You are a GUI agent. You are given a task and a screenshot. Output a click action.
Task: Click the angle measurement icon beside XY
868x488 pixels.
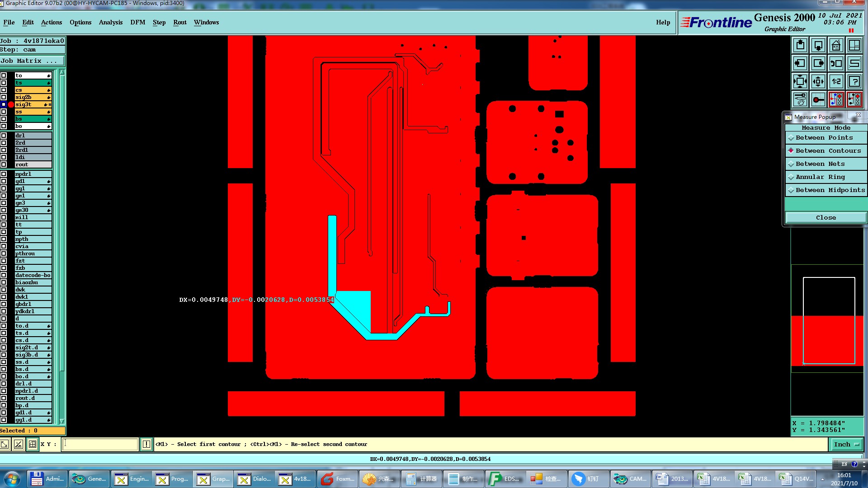click(x=19, y=444)
